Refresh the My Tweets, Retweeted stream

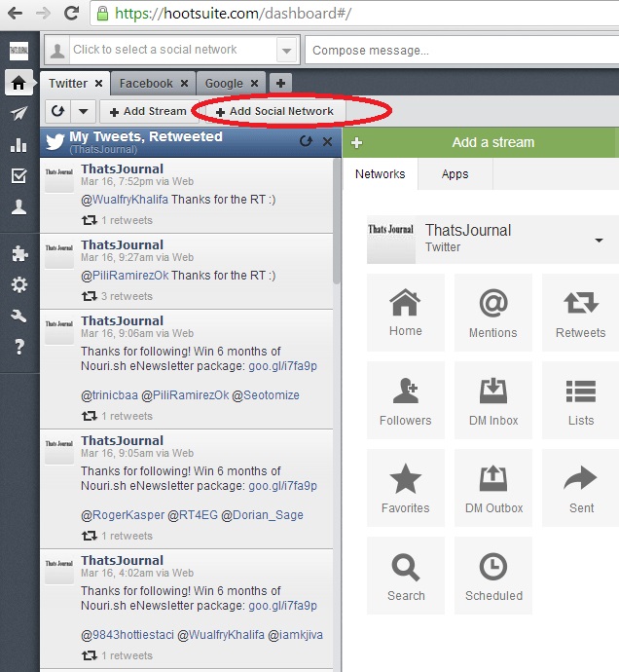pos(306,141)
